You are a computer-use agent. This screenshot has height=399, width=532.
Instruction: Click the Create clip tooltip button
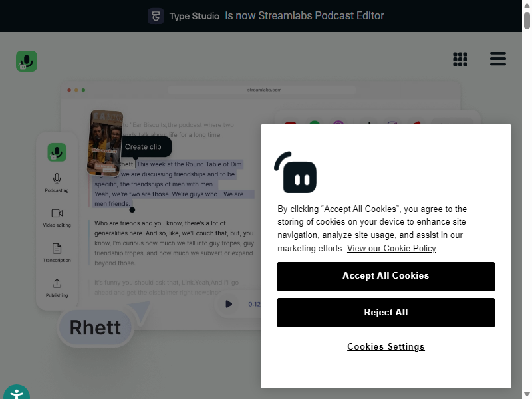(143, 146)
